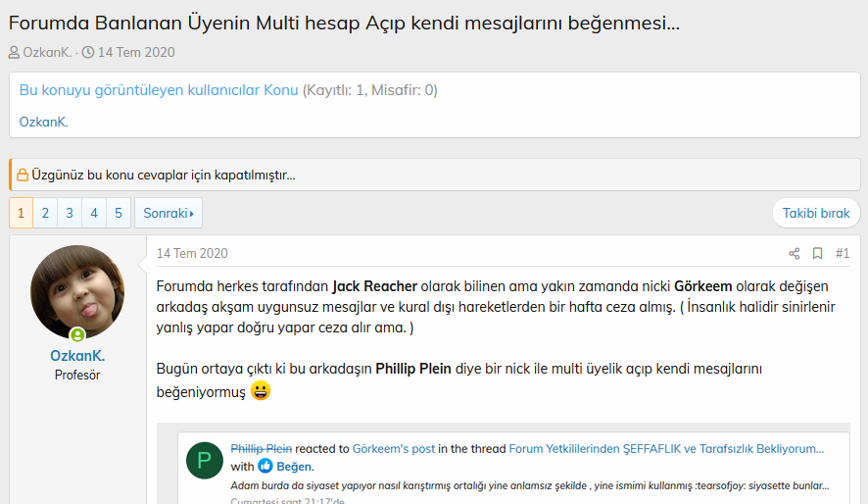Click the Görkeem's post link

[x=393, y=448]
